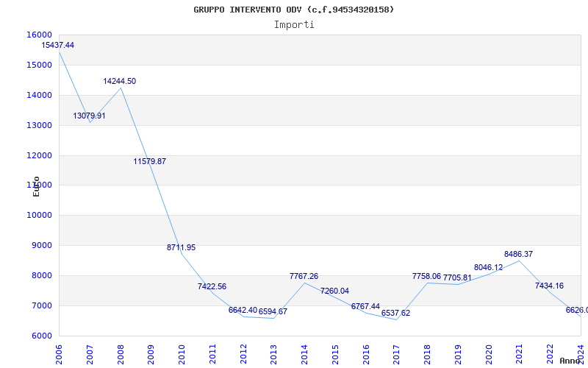588x368 pixels.
Task: Select the 6537.62 data label
Action: (395, 314)
